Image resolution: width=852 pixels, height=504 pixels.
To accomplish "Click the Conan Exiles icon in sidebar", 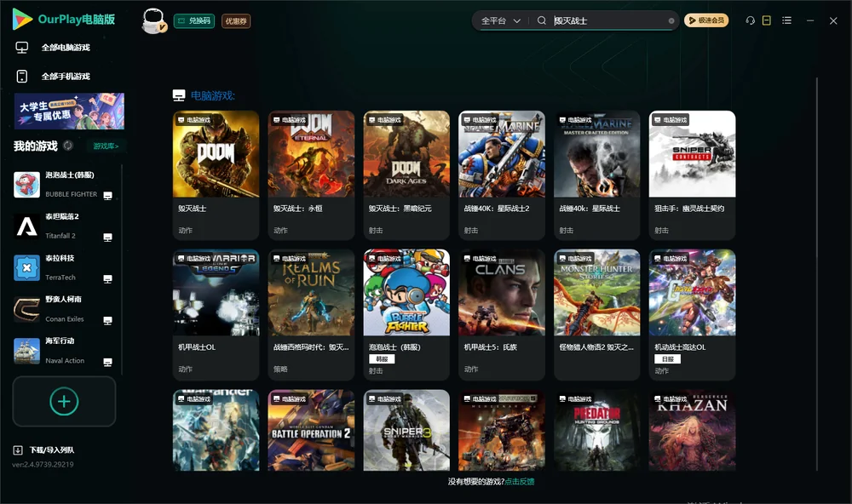I will click(x=26, y=310).
